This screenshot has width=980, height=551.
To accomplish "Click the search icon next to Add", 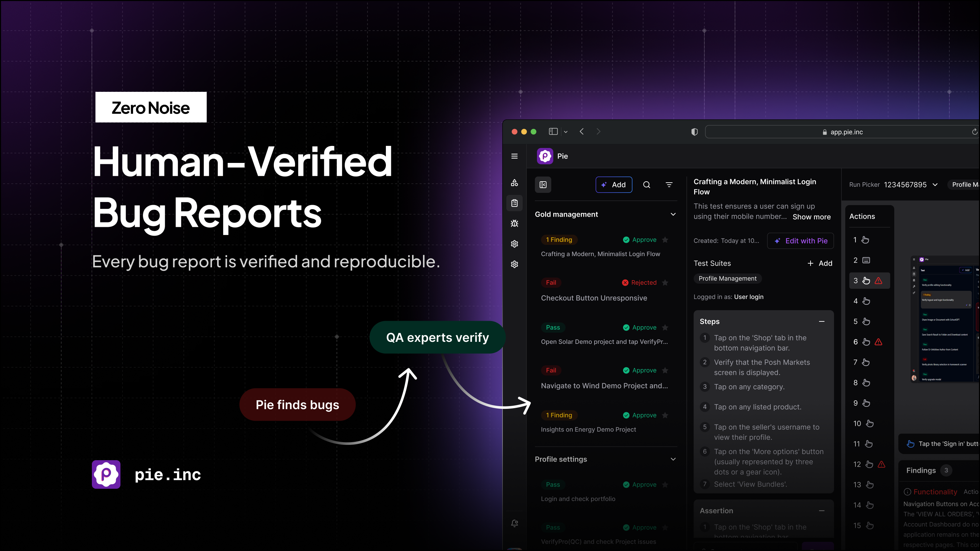I will point(647,185).
